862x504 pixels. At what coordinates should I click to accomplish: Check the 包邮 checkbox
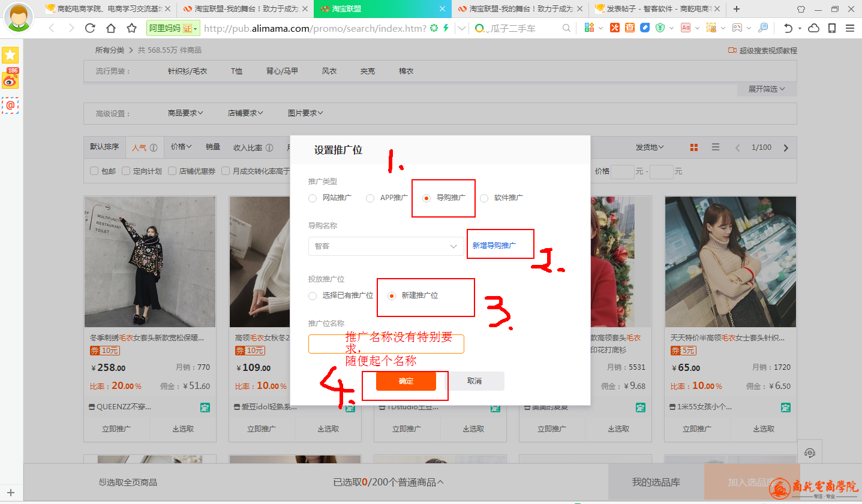point(94,171)
